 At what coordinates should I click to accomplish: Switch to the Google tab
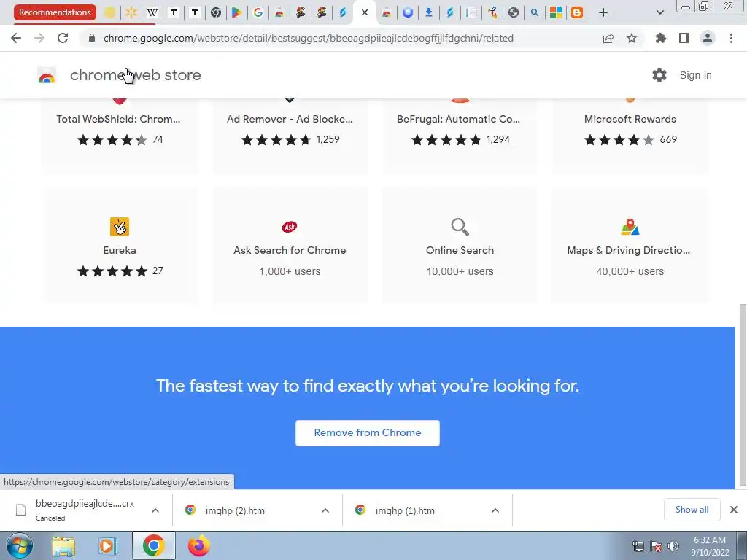point(258,13)
